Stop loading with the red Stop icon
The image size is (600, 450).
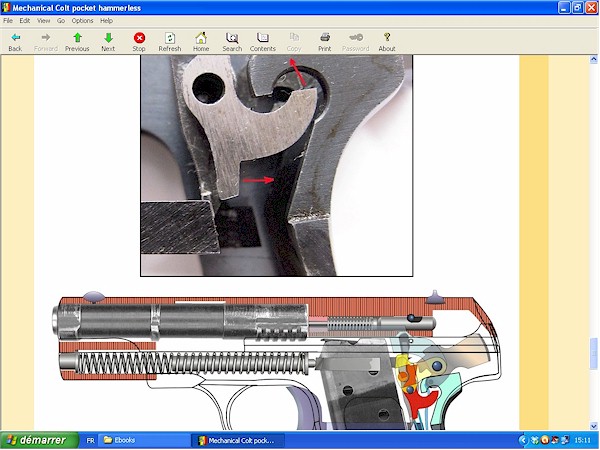(139, 42)
